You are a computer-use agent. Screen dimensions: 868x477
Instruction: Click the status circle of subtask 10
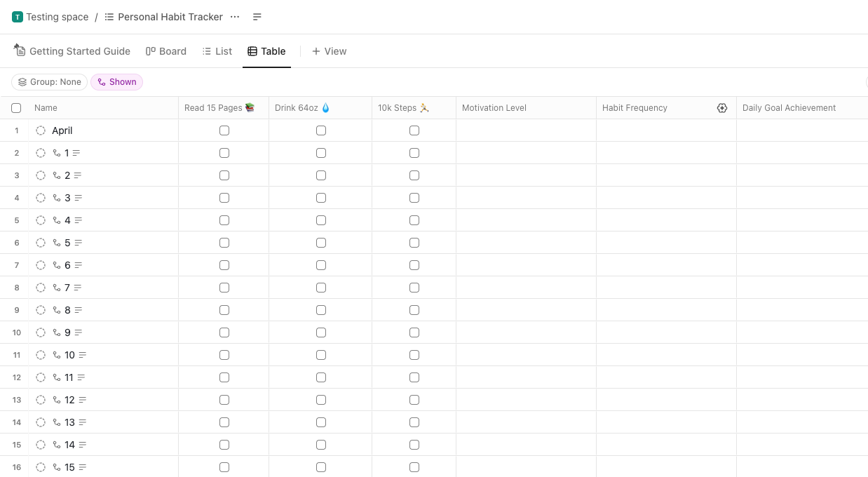[x=41, y=355]
